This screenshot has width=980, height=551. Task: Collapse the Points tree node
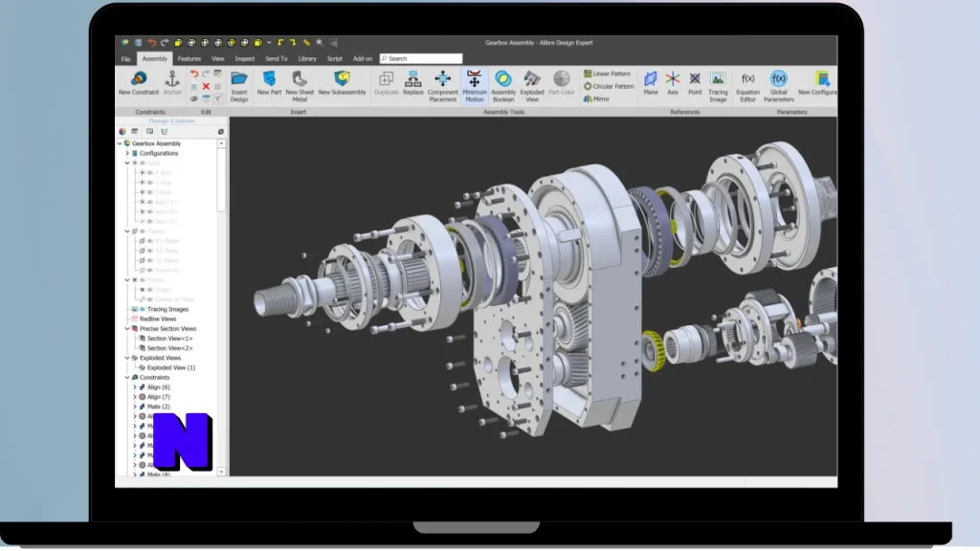click(x=127, y=280)
